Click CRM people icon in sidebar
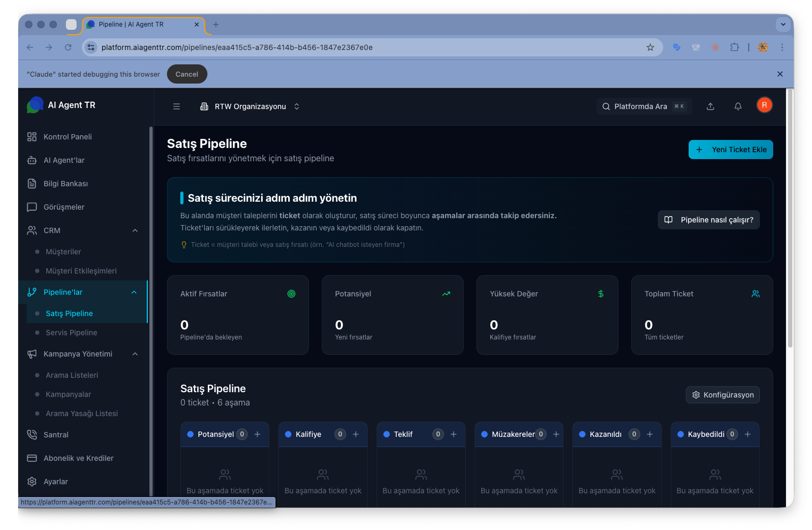This screenshot has width=812, height=530. [32, 230]
